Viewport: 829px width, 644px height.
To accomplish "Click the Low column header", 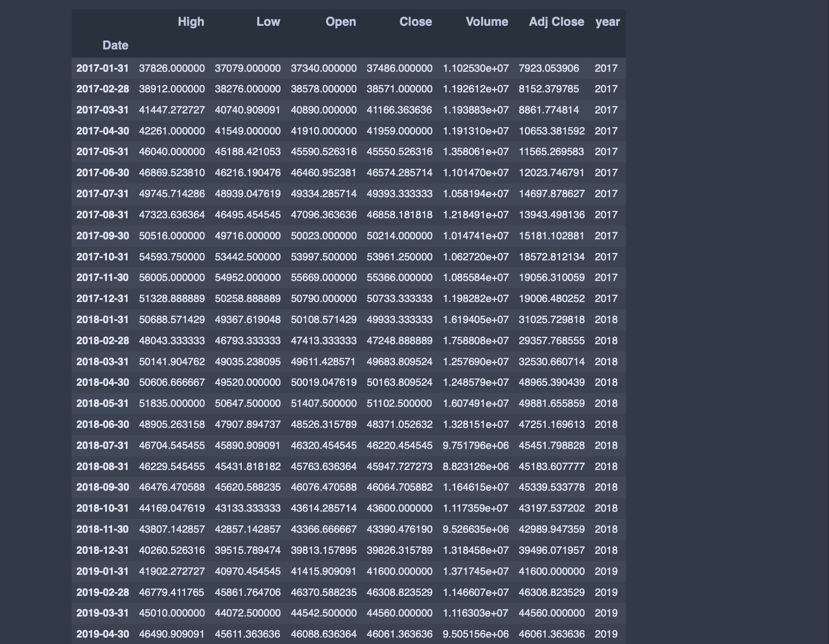I will pos(268,22).
